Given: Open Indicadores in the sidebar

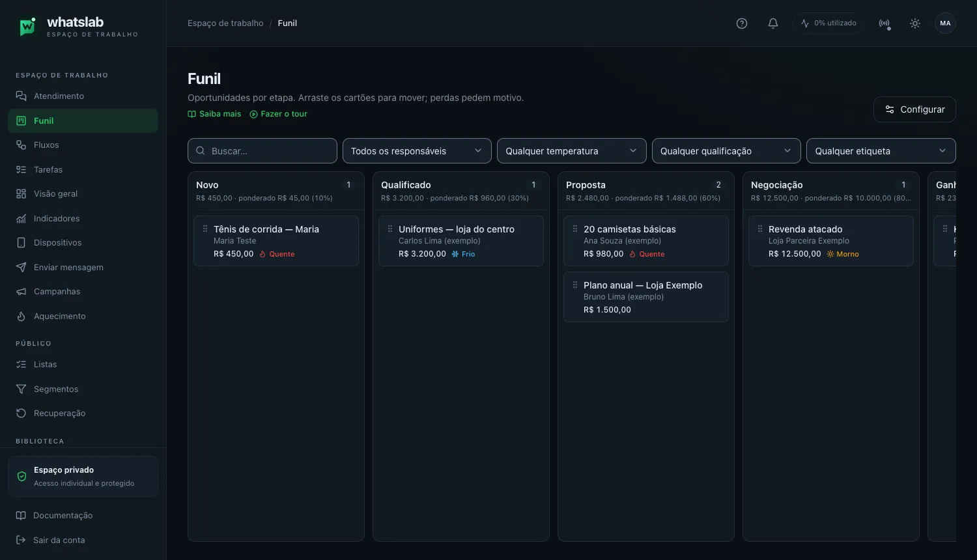Looking at the screenshot, I should 83,219.
